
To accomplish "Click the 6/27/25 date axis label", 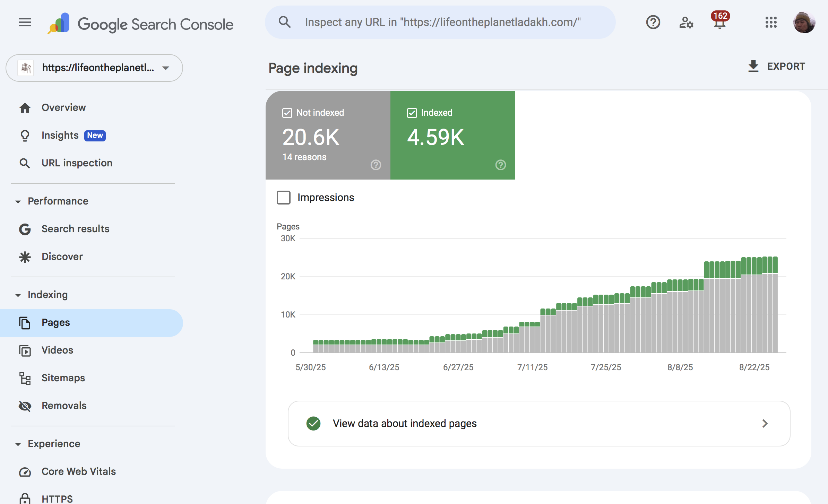I will click(458, 367).
